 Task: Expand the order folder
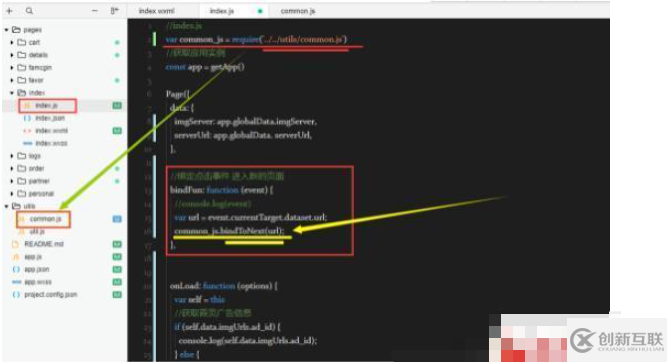(x=12, y=168)
